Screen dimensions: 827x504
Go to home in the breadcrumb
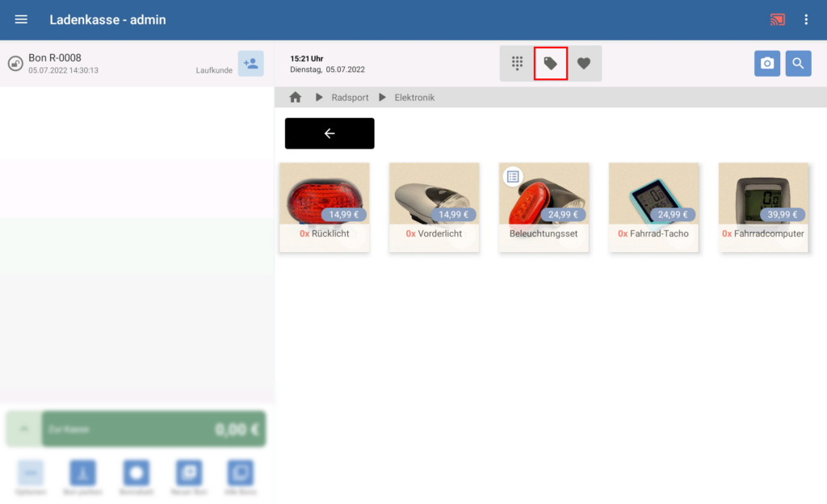tap(296, 98)
